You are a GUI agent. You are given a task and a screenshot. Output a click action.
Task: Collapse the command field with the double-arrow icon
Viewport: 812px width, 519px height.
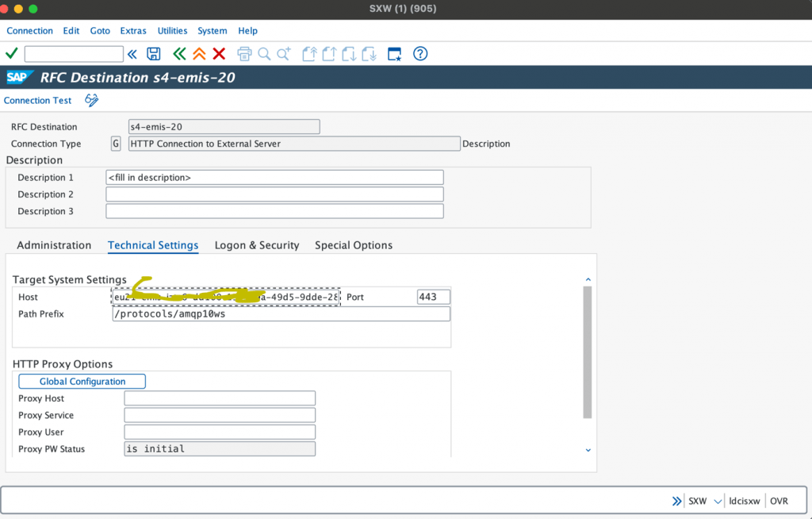coord(132,54)
